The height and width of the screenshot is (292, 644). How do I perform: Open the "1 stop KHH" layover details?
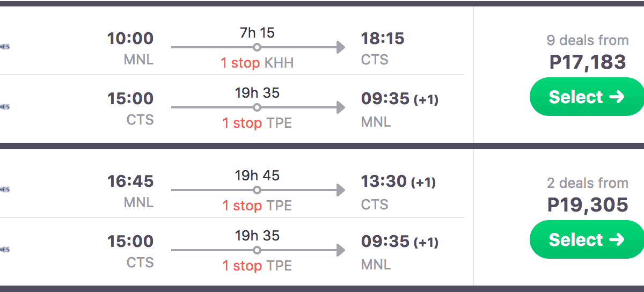point(257,63)
